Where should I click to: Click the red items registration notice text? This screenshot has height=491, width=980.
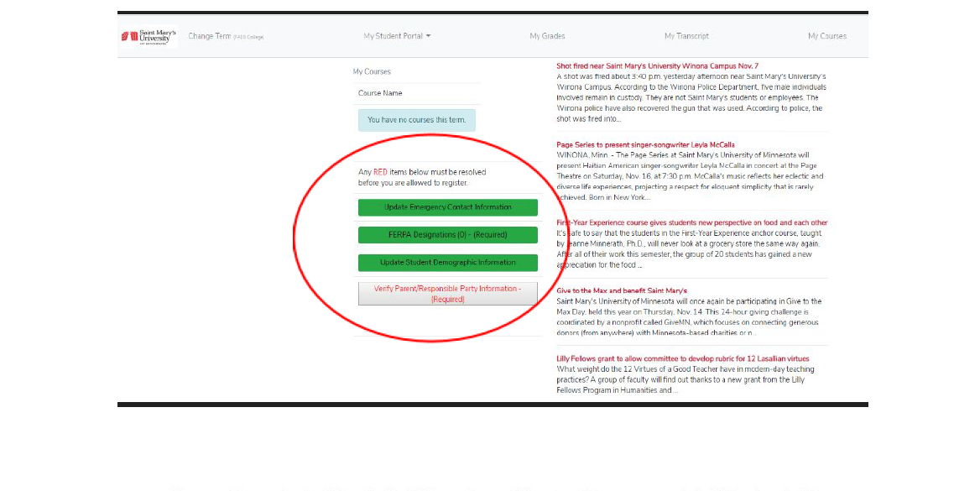point(422,177)
